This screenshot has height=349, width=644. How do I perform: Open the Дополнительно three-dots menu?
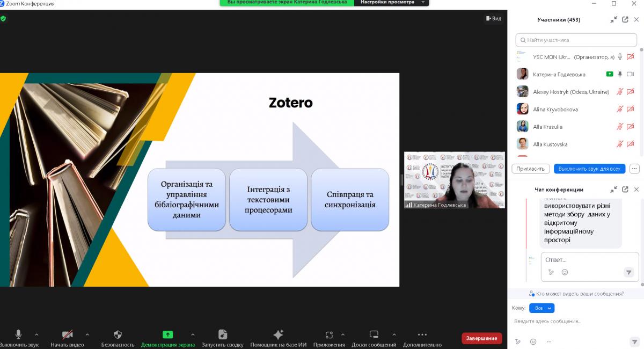422,335
